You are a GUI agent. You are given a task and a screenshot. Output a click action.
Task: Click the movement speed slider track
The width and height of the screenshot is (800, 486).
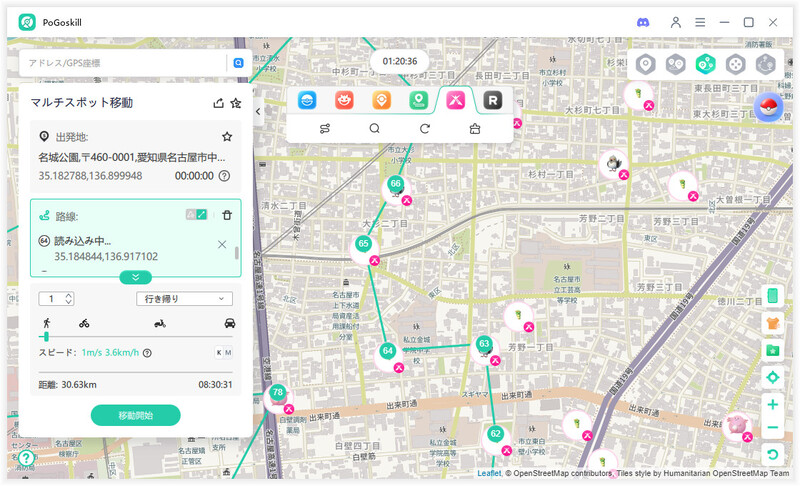point(135,337)
